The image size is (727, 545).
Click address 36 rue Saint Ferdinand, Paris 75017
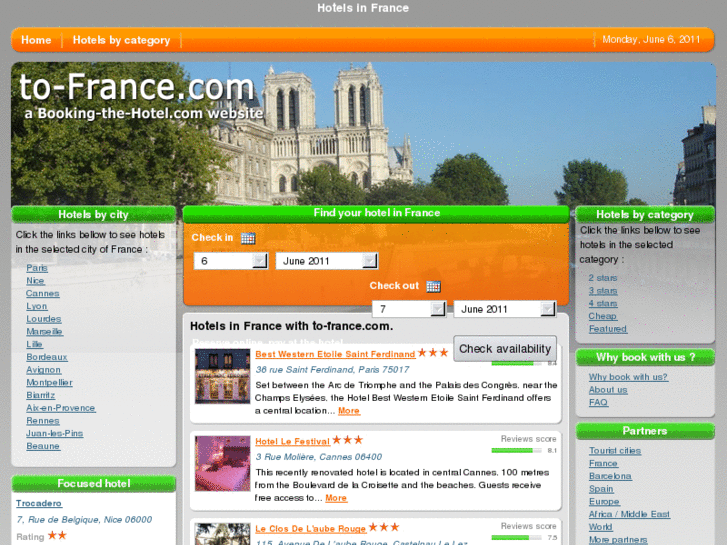(x=332, y=369)
